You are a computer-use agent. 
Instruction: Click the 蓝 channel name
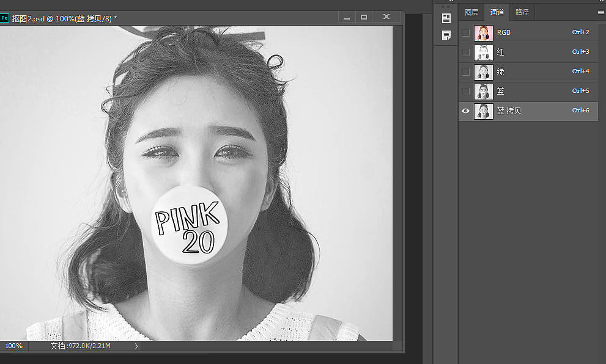500,91
